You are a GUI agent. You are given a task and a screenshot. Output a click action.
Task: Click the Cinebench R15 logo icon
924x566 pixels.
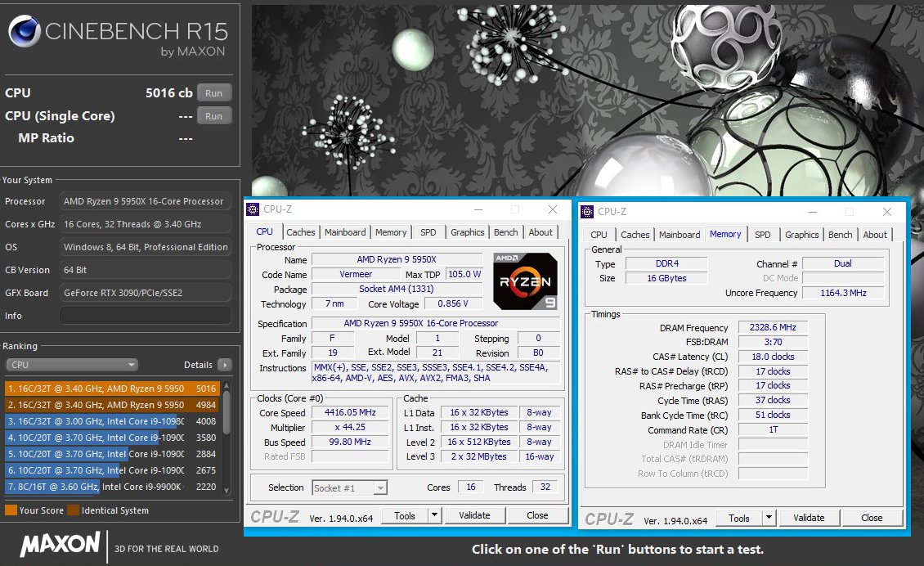tap(25, 31)
